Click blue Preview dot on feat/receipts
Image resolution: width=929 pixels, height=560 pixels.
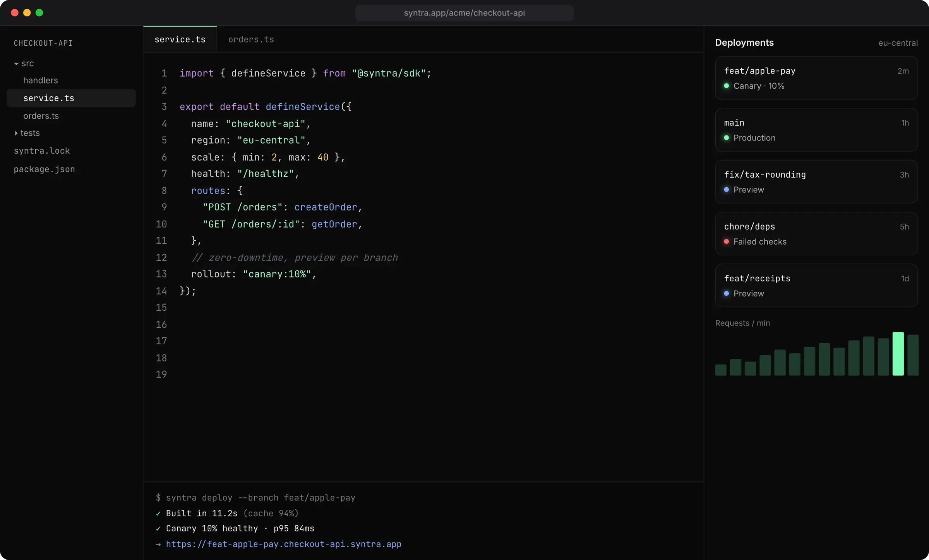[727, 293]
